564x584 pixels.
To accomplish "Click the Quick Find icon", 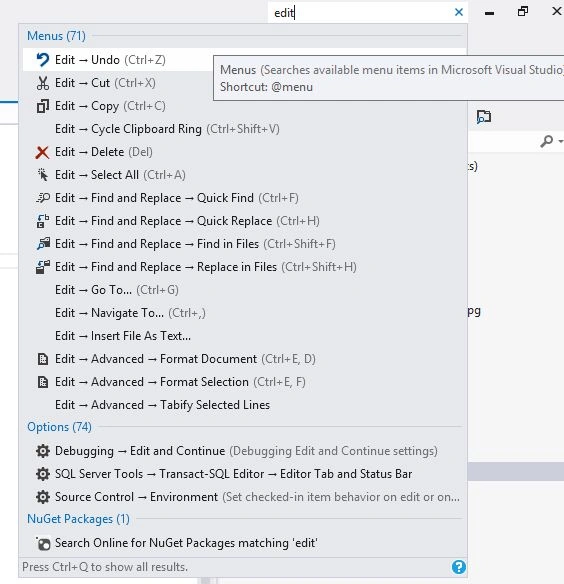I will pos(42,198).
